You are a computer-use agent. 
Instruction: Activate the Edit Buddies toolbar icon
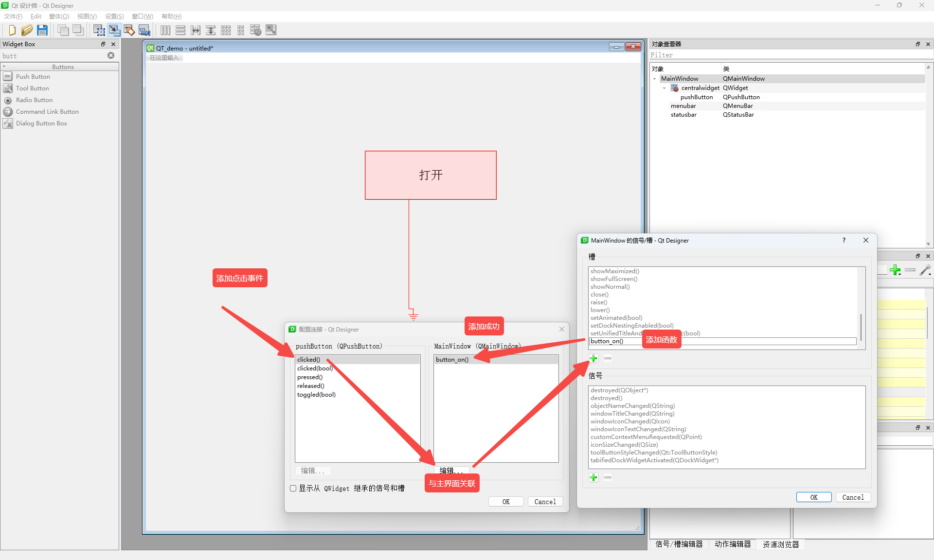(129, 30)
